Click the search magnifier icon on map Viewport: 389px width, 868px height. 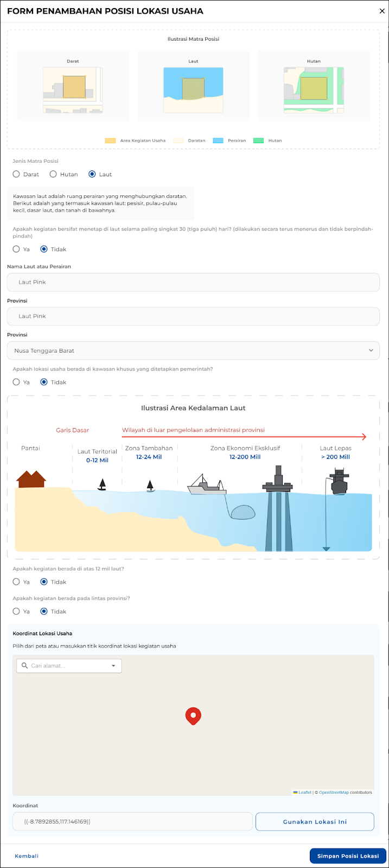click(x=24, y=666)
